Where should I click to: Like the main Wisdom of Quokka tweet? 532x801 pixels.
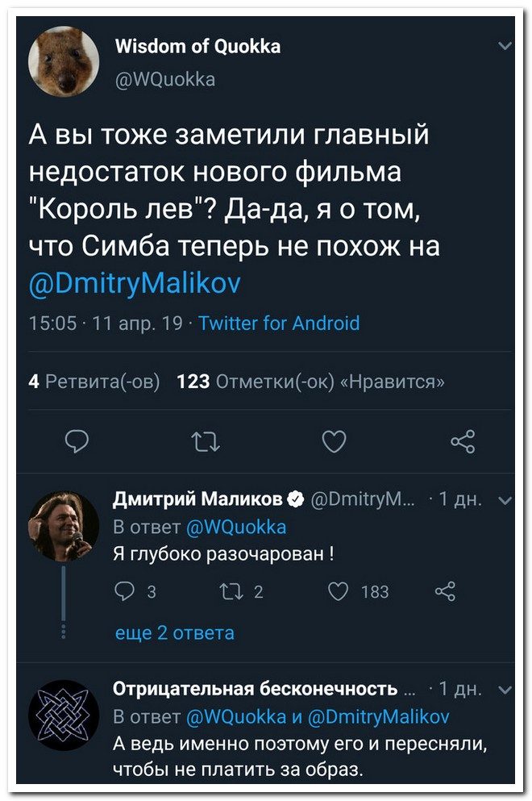tap(333, 441)
